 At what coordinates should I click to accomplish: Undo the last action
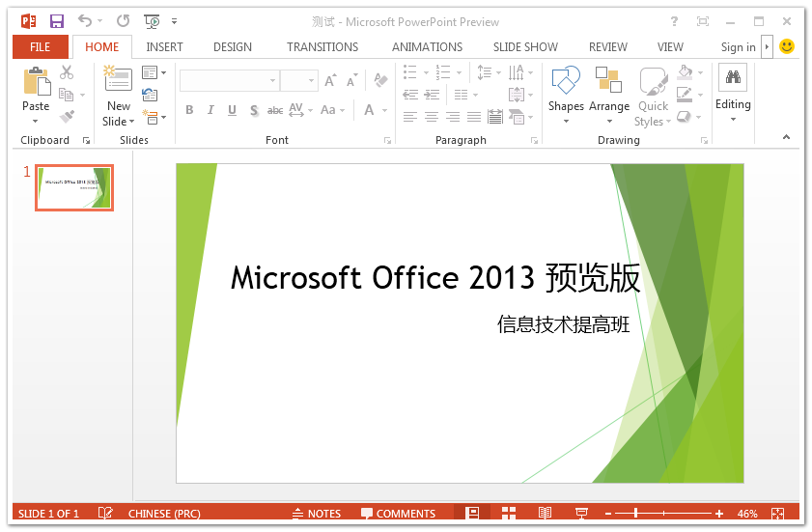pyautogui.click(x=85, y=20)
